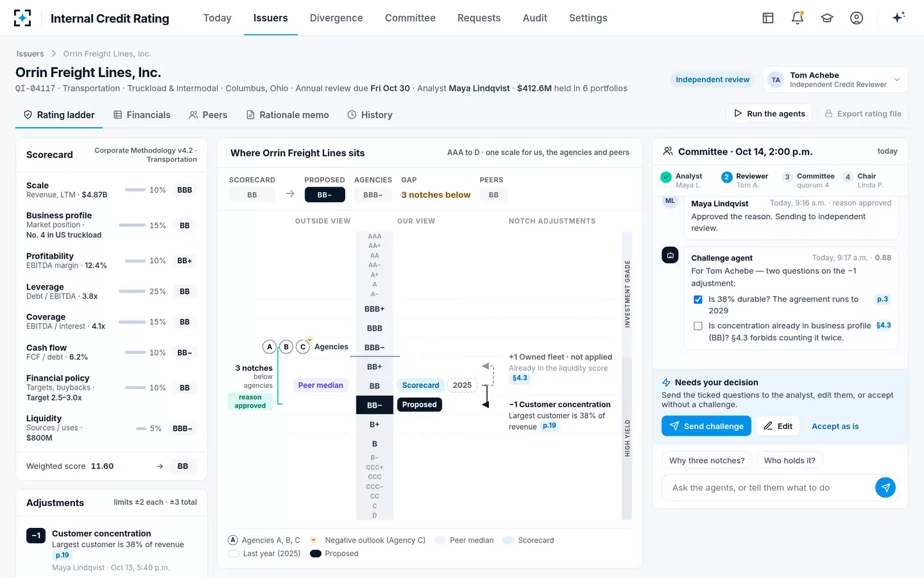Screen dimensions: 924x578
Task: Open the Divergence menu item
Action: [336, 18]
